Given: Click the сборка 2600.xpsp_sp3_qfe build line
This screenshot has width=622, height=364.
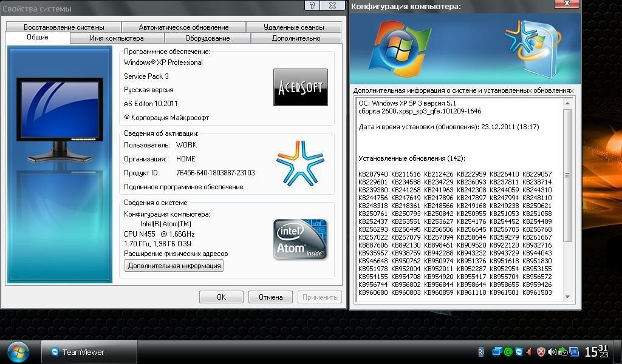Looking at the screenshot, I should (420, 111).
